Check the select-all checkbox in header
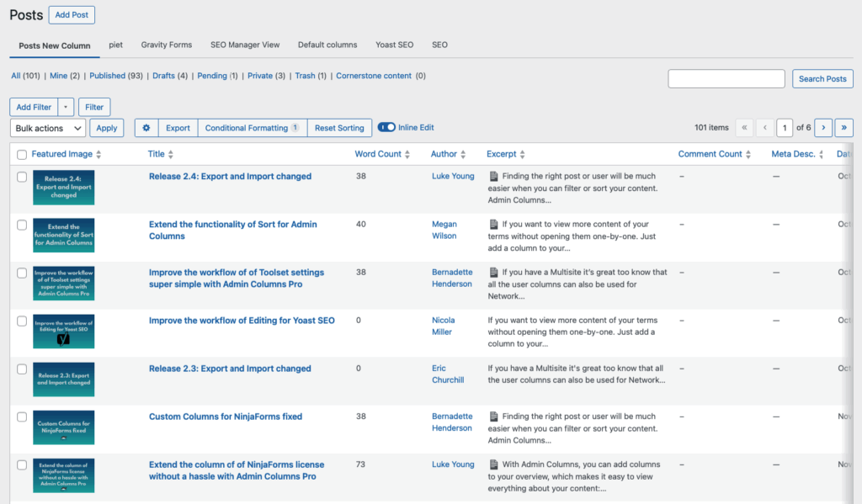The width and height of the screenshot is (862, 504). (x=22, y=155)
